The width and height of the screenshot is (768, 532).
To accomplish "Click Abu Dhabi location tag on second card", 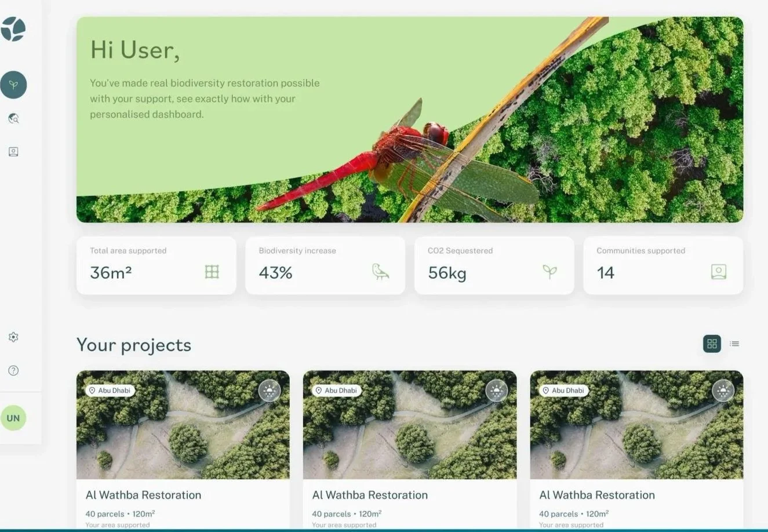I will [336, 391].
